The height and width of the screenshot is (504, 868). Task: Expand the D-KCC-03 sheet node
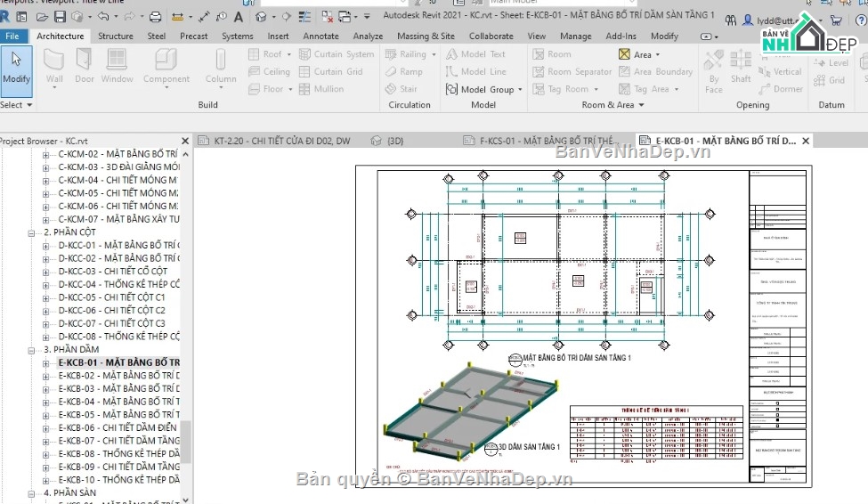[x=46, y=272]
